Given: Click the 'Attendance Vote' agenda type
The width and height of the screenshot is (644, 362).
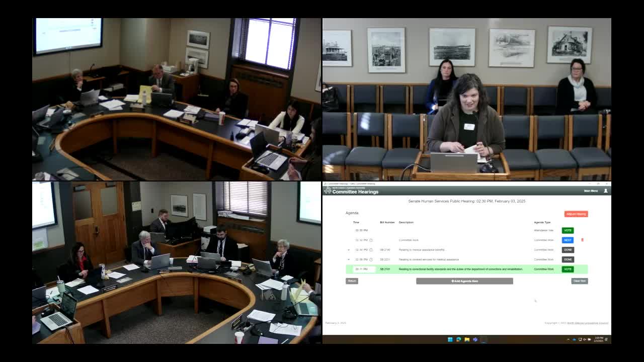Looking at the screenshot, I should [x=543, y=230].
